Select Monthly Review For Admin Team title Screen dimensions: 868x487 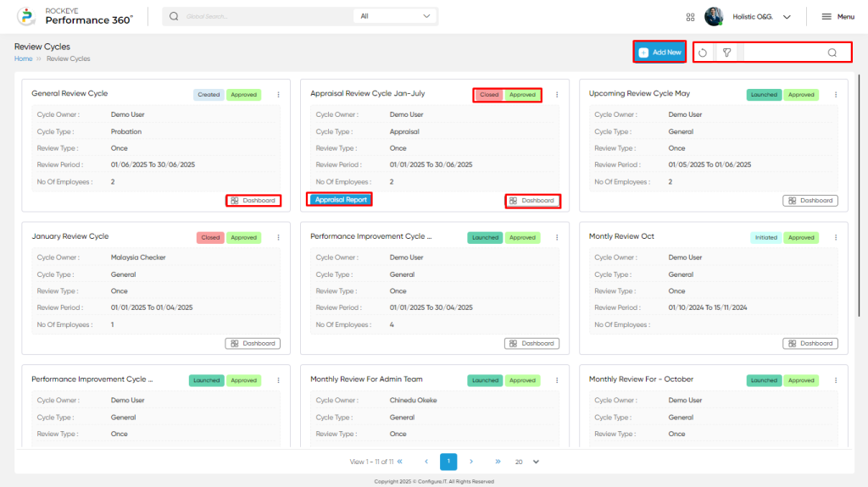point(366,379)
